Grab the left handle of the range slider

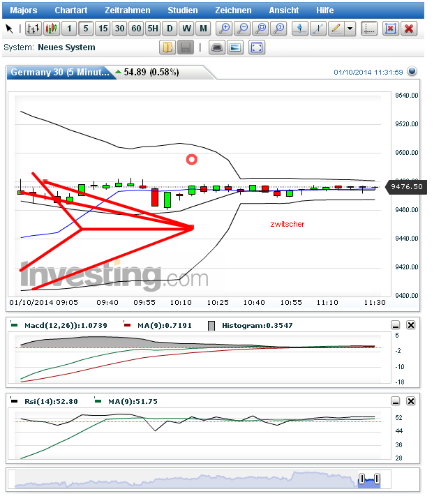click(x=361, y=479)
